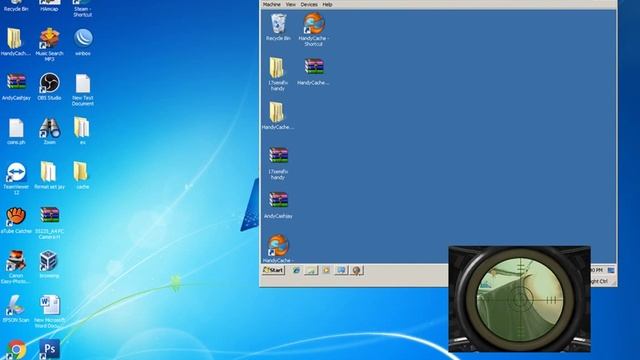Select the HandyCache folder on the VM desktop
The image size is (640, 360).
pos(278,116)
